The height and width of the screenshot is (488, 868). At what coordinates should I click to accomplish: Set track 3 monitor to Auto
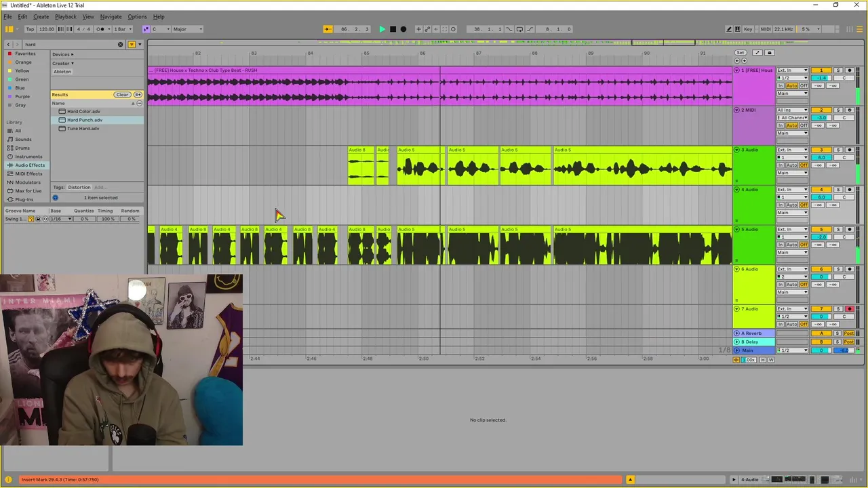[791, 165]
